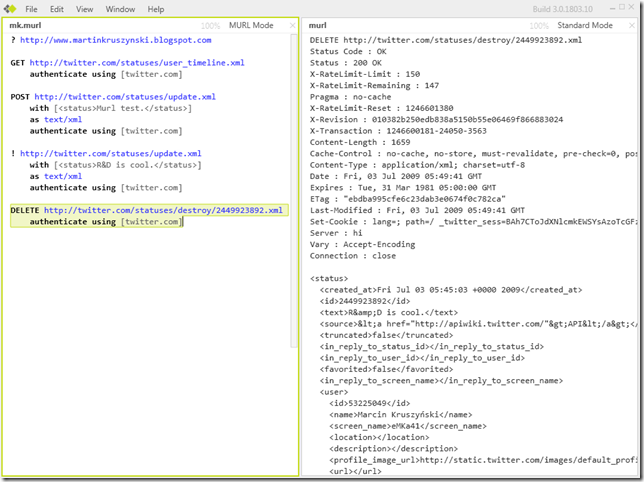This screenshot has height=482, width=644.
Task: Click the <id>53225049</id> user id line
Action: click(370, 403)
